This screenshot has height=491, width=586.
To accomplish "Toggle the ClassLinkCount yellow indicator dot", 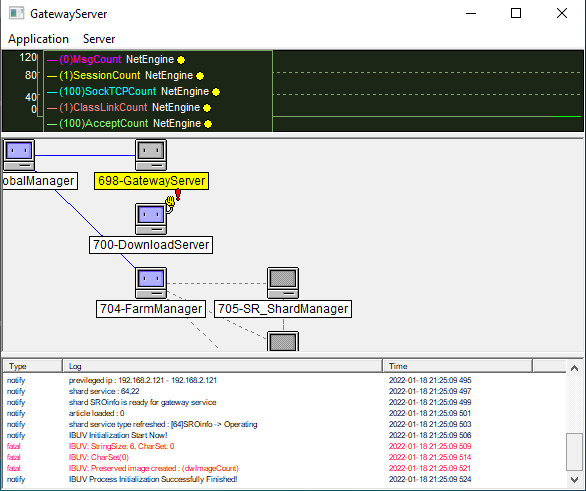I will [207, 108].
